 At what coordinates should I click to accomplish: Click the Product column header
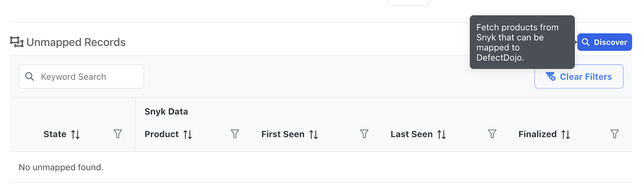pos(161,134)
